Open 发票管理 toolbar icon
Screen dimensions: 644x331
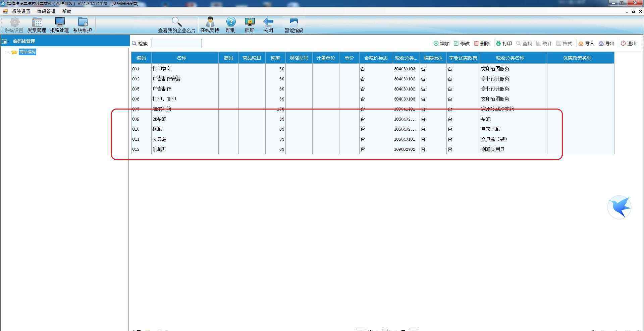(x=37, y=25)
